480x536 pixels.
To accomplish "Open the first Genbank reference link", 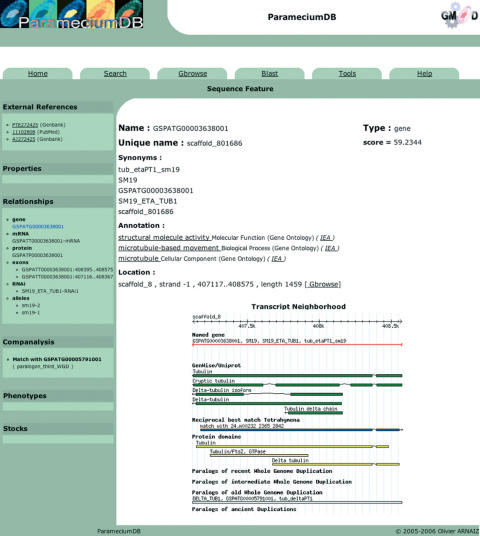I will 25,125.
